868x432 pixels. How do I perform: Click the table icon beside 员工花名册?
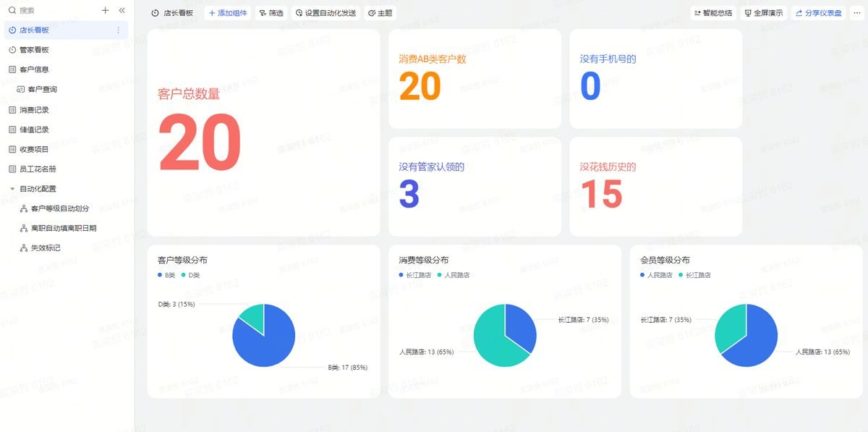[12, 169]
